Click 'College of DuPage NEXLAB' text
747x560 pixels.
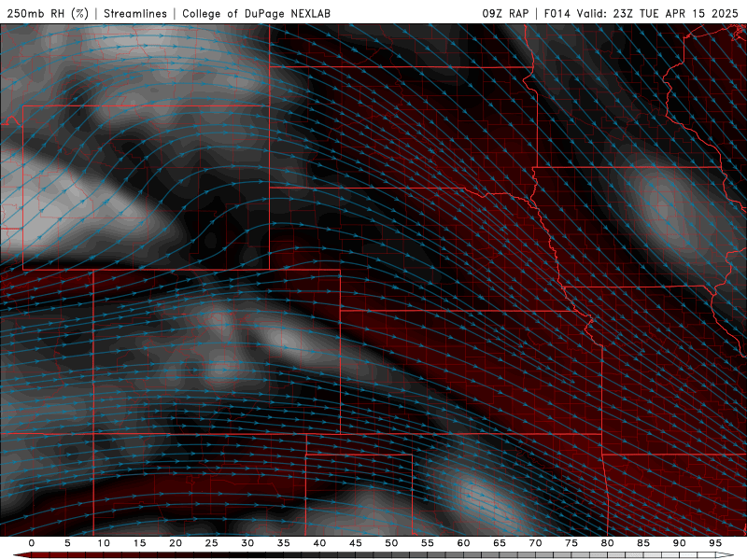point(256,13)
